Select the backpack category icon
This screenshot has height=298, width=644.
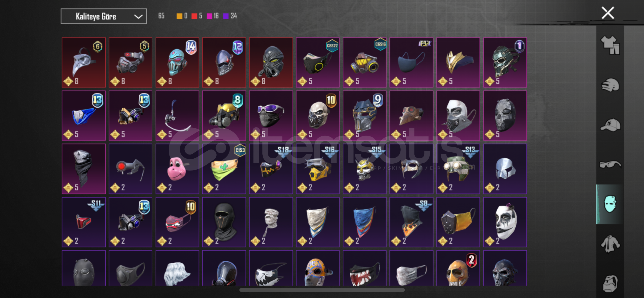pos(610,283)
